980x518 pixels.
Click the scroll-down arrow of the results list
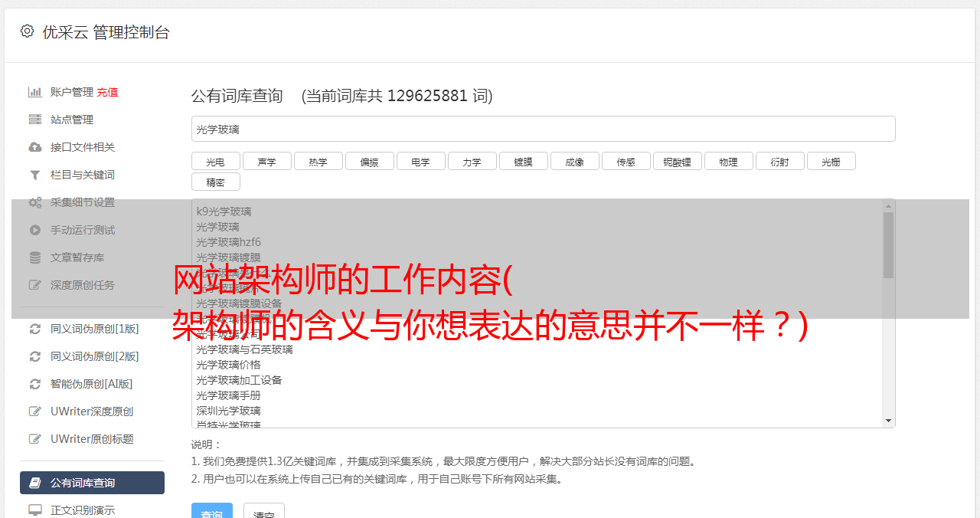[x=888, y=421]
